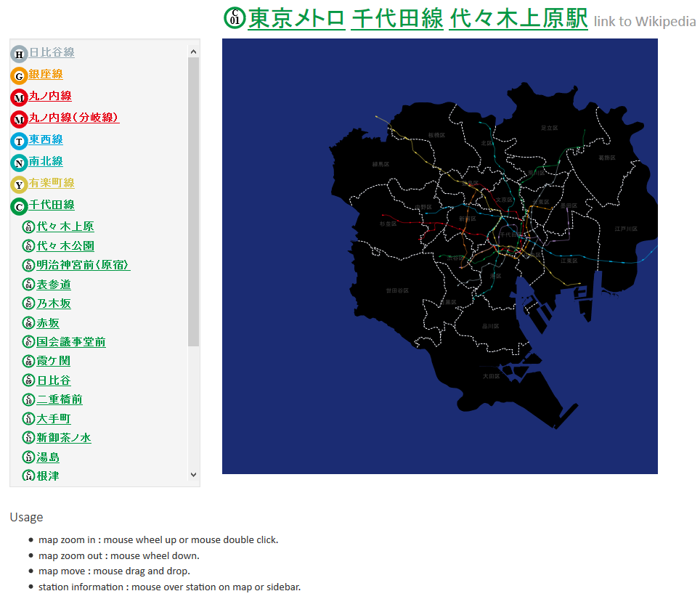Select 明治神宮前〈原宿〉 station
Viewport: 700px width, 599px height.
(83, 265)
